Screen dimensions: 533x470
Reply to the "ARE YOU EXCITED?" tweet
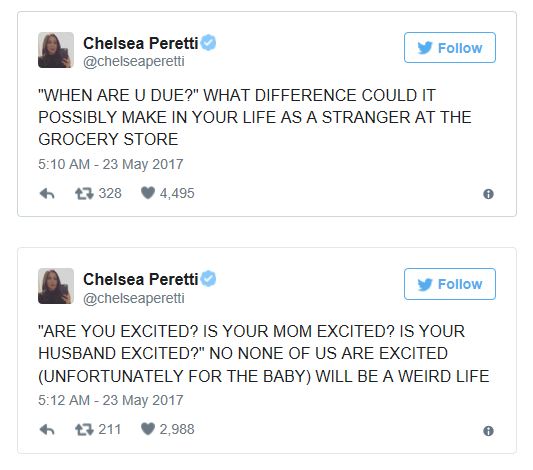(x=47, y=430)
